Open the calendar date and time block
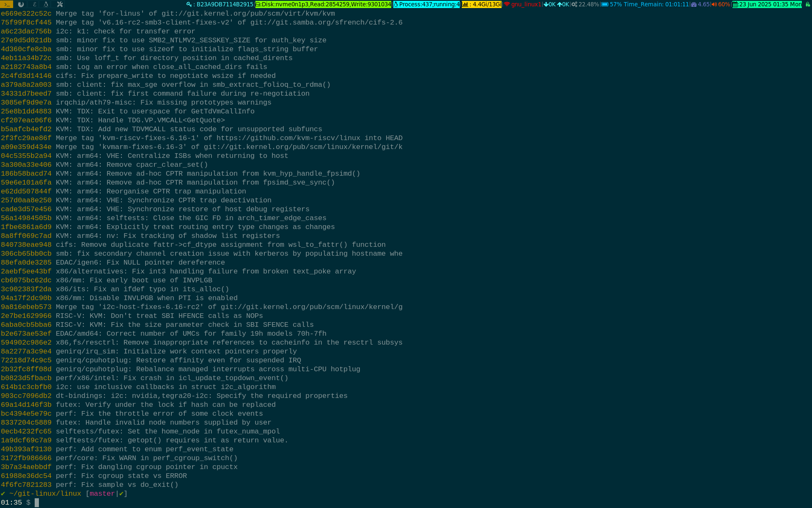The width and height of the screenshot is (812, 508). click(767, 4)
